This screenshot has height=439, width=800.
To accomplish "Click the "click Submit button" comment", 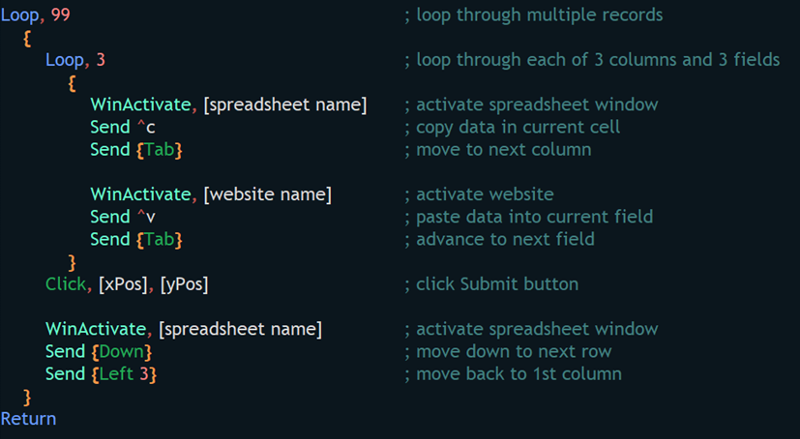I will pos(491,285).
